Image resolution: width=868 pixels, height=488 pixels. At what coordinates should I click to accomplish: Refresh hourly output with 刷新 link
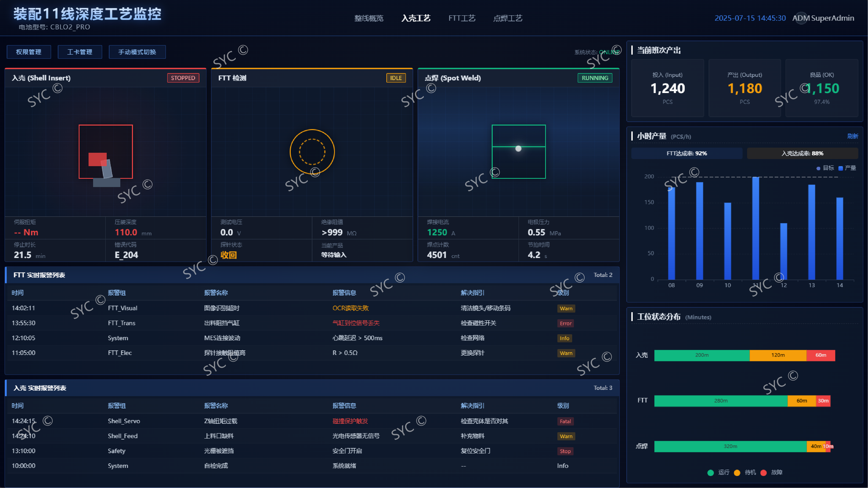(x=852, y=136)
